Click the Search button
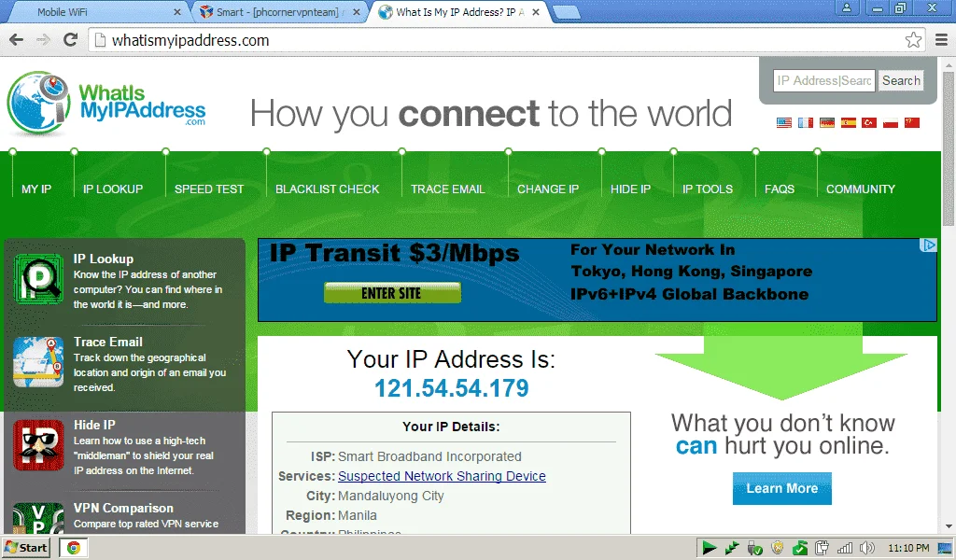The width and height of the screenshot is (956, 560). click(901, 80)
